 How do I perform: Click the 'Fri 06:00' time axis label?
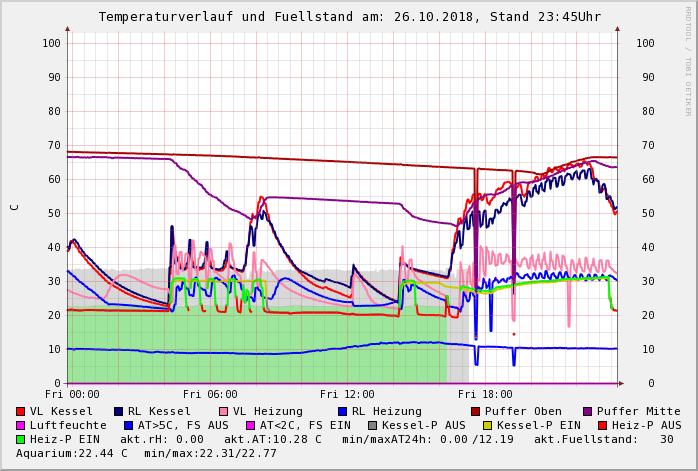(x=210, y=394)
